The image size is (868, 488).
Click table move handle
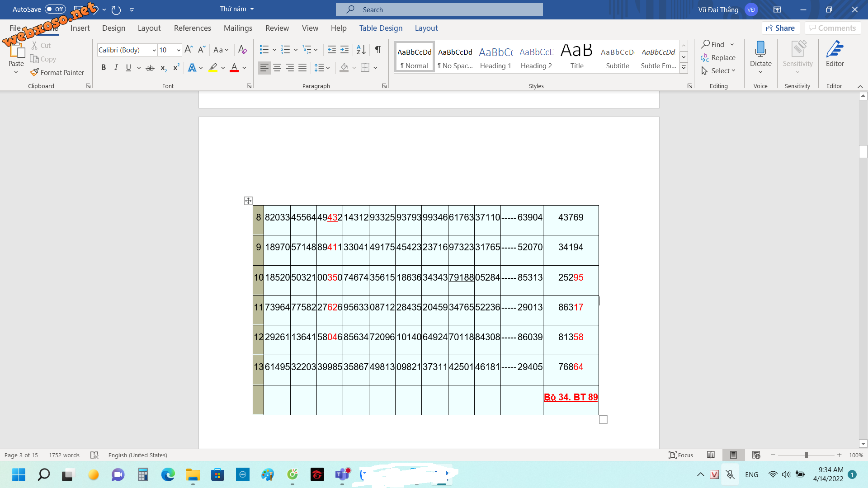point(248,201)
